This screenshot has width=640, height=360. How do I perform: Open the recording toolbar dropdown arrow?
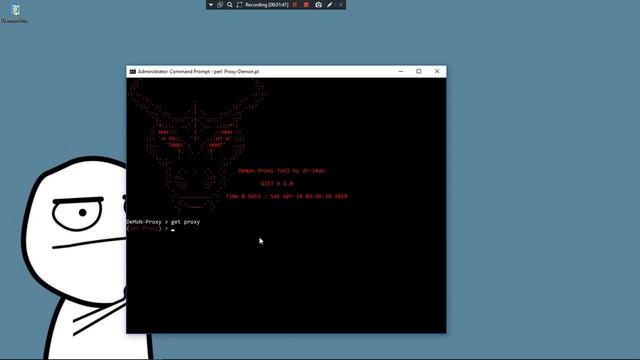click(211, 5)
